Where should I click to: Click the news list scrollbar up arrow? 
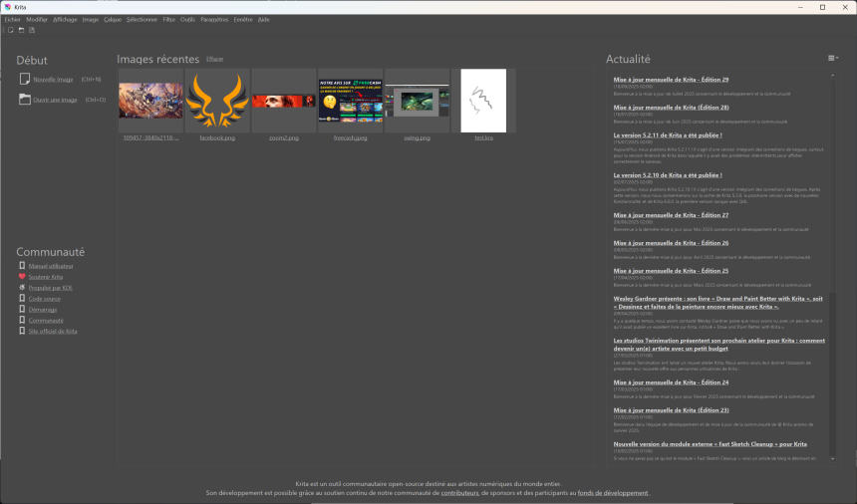pyautogui.click(x=832, y=75)
